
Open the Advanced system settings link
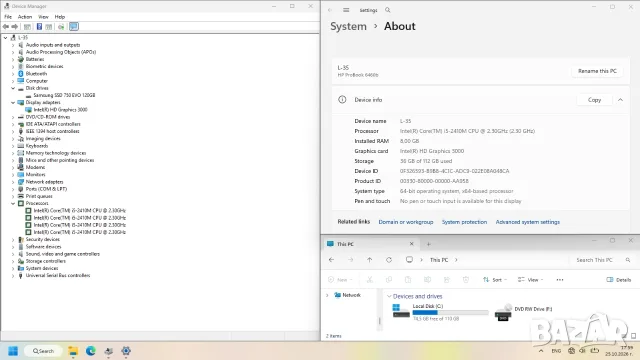tap(527, 222)
